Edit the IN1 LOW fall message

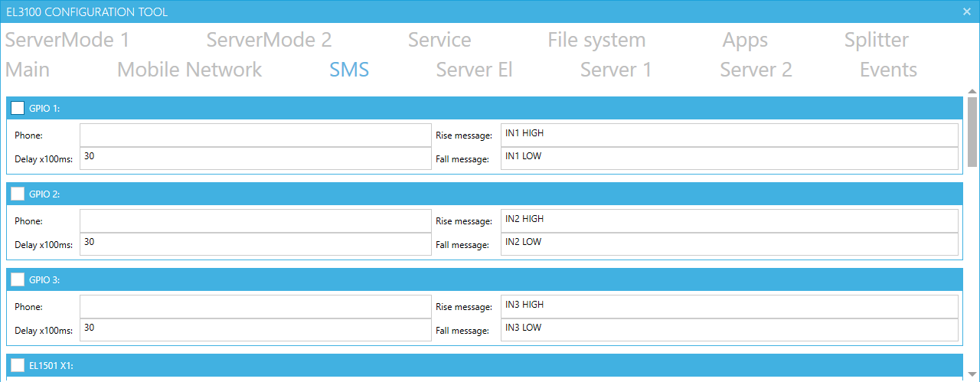click(x=730, y=158)
